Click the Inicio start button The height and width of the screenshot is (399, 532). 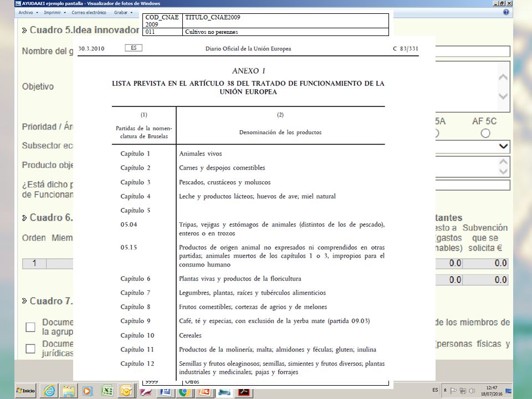point(26,391)
